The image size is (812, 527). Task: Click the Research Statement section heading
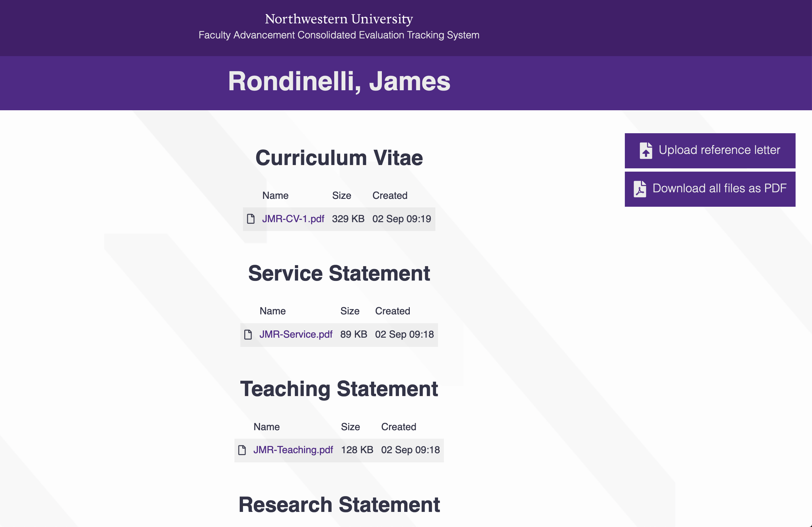coord(339,504)
